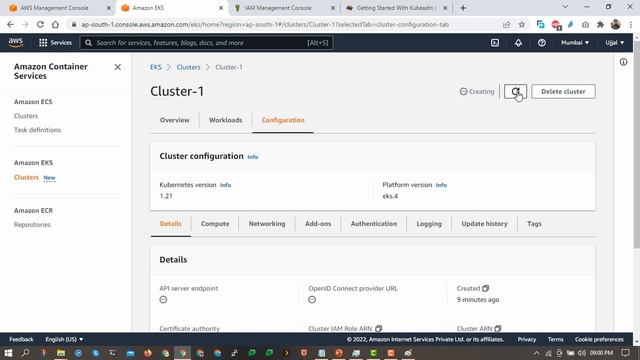The height and width of the screenshot is (360, 640).
Task: Open the Compute sub-tab
Action: coord(215,224)
